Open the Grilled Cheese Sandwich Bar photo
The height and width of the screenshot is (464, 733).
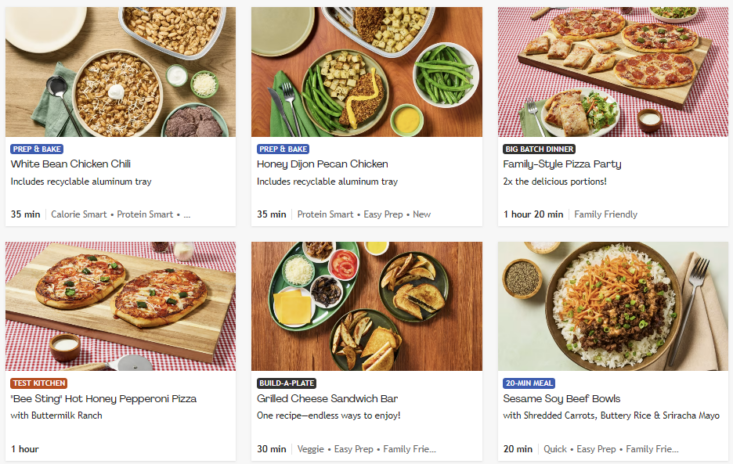[x=366, y=306]
